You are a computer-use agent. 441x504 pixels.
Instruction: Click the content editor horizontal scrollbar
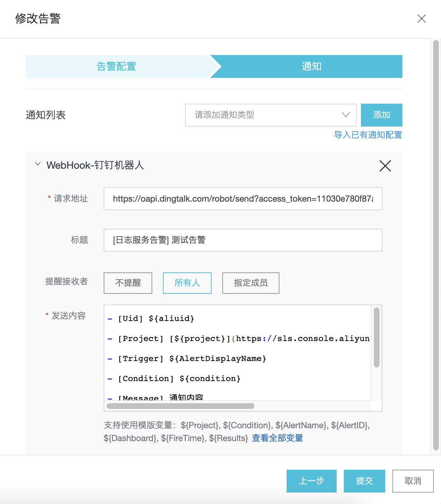(x=180, y=406)
